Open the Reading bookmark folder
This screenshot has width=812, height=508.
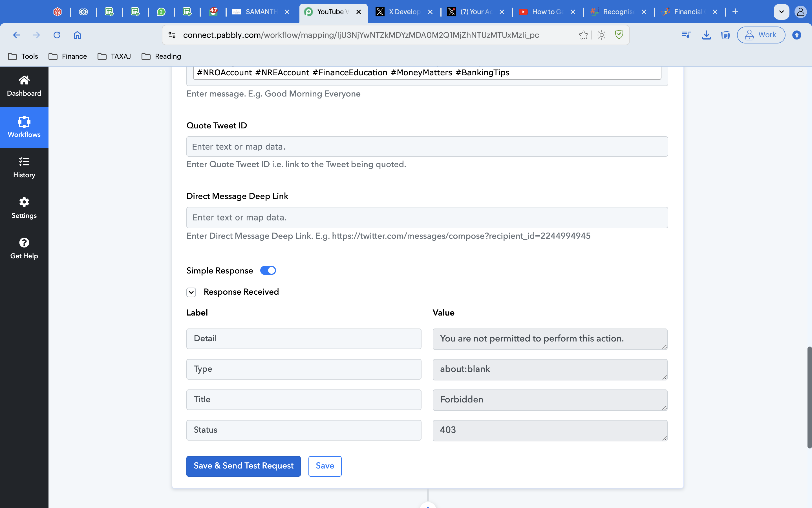point(161,56)
